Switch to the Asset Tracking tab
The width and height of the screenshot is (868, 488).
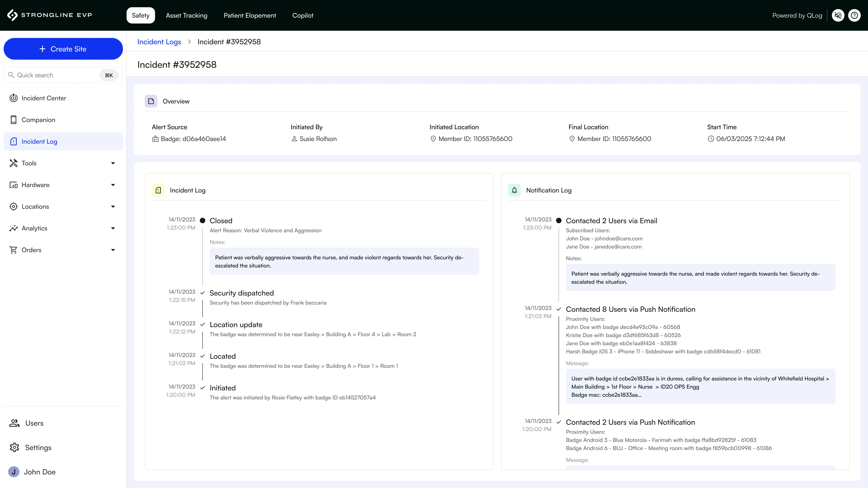186,16
